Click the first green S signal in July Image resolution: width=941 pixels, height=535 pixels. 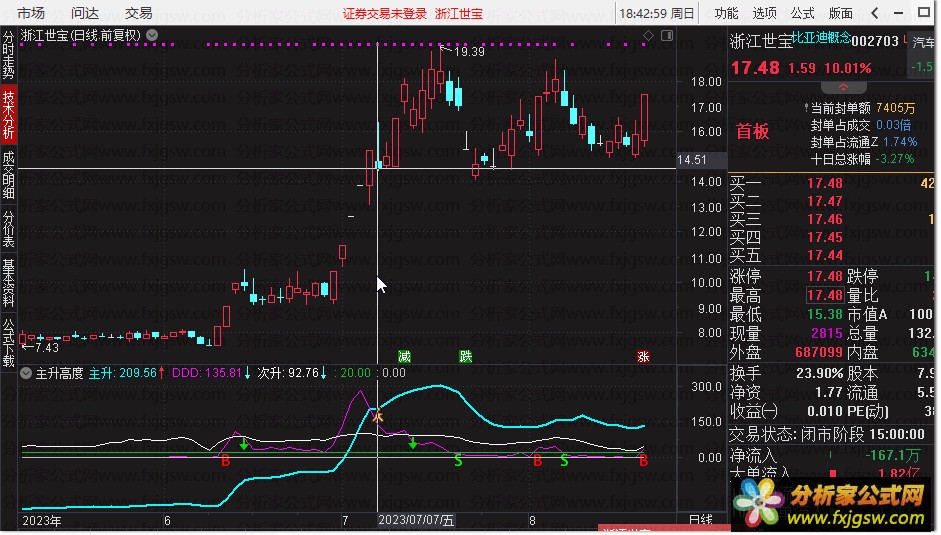click(458, 461)
